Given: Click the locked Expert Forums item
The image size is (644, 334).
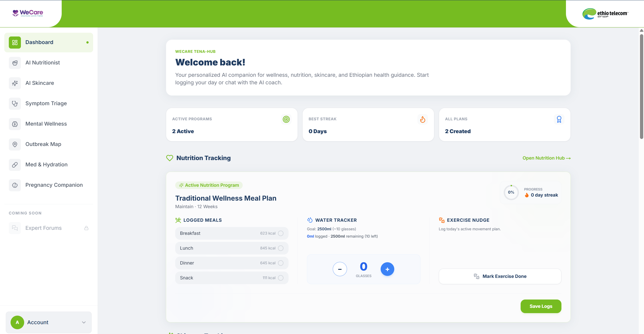Looking at the screenshot, I should pyautogui.click(x=49, y=228).
